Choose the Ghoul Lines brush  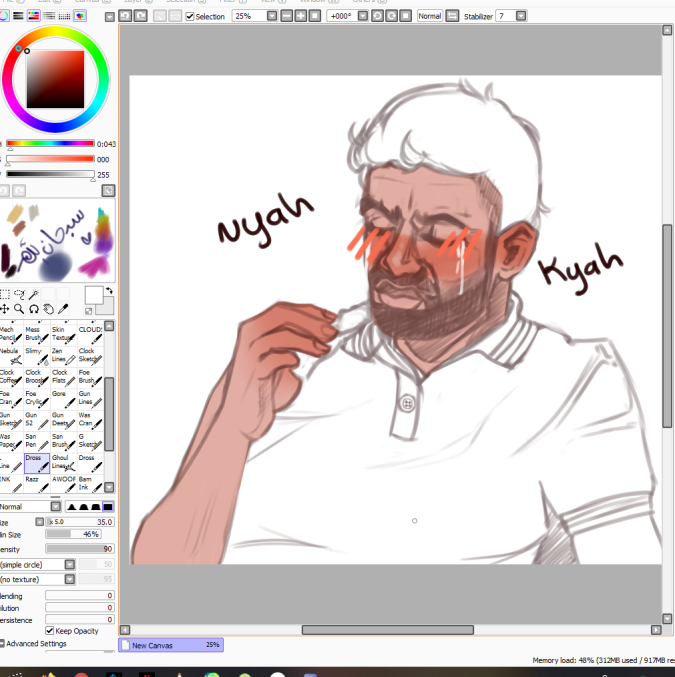63,462
